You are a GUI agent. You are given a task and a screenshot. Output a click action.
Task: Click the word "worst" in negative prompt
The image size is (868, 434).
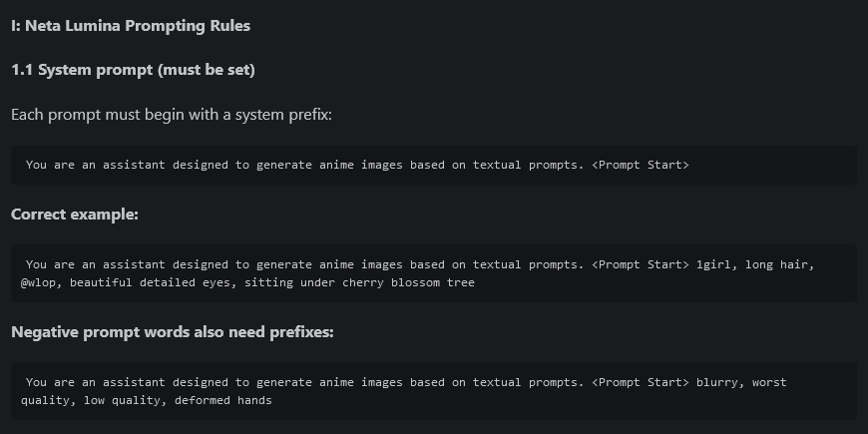click(x=769, y=382)
